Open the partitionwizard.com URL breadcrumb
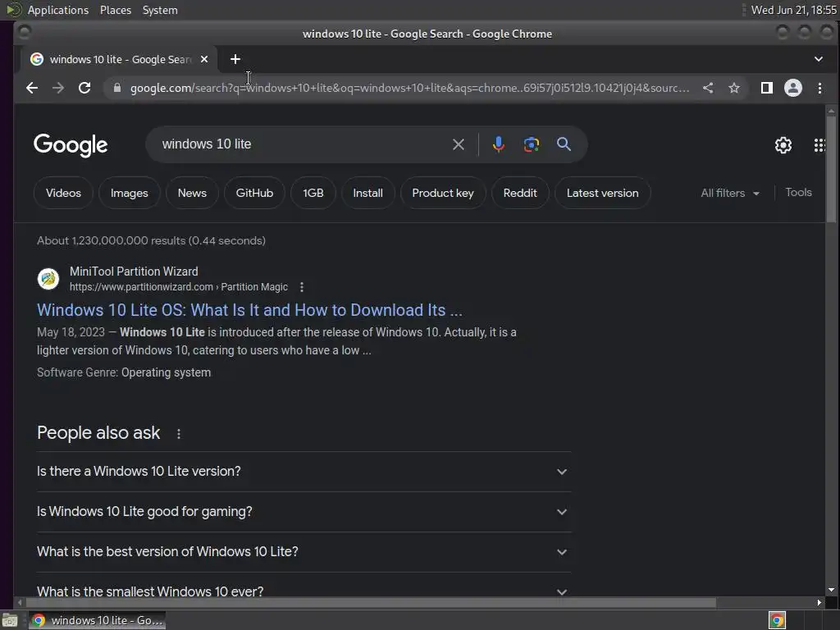840x630 pixels. click(x=178, y=287)
